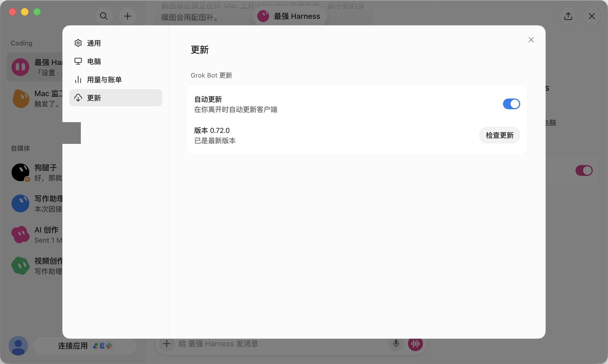Screen dimensions: 608x364
Task: Click the share export icon at top right
Action: point(568,16)
